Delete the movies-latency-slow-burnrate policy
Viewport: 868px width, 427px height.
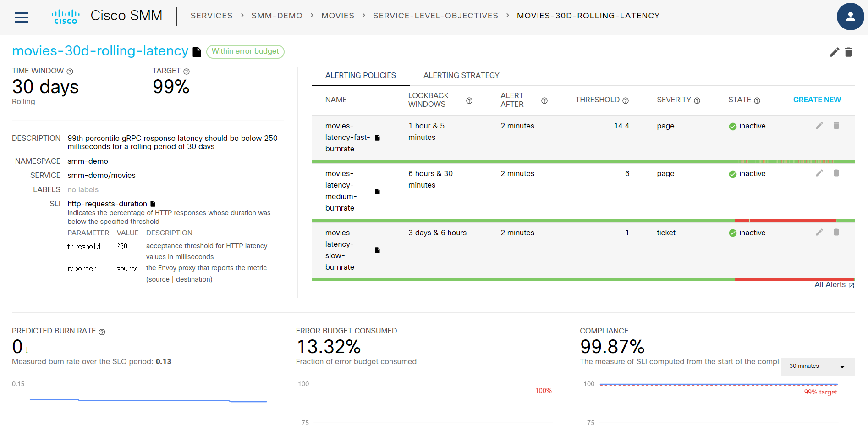point(836,232)
